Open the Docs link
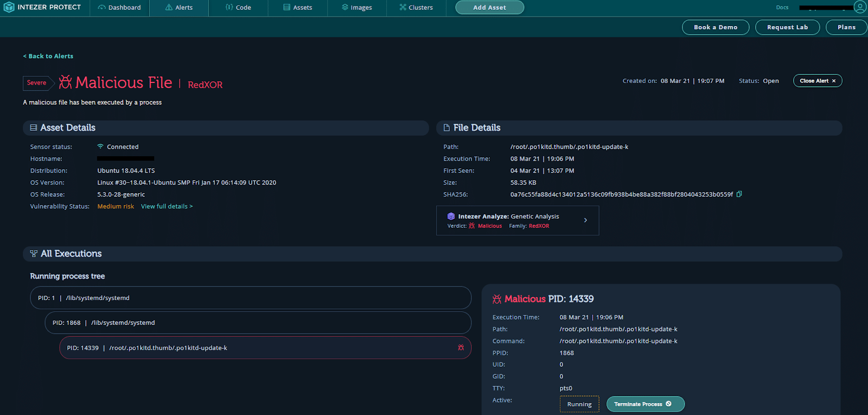This screenshot has height=415, width=868. (782, 8)
